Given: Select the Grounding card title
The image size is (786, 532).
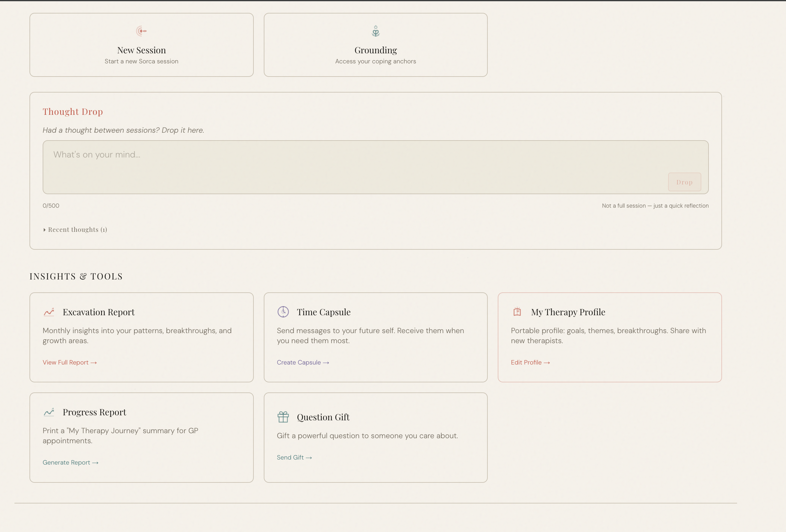Looking at the screenshot, I should point(375,50).
